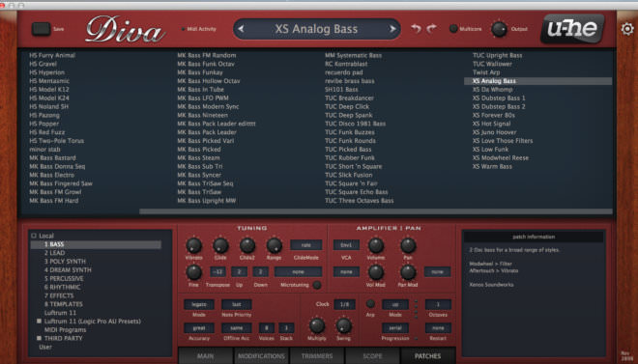The height and width of the screenshot is (364, 638).
Task: Open the GlideMode selector
Action: (x=306, y=245)
